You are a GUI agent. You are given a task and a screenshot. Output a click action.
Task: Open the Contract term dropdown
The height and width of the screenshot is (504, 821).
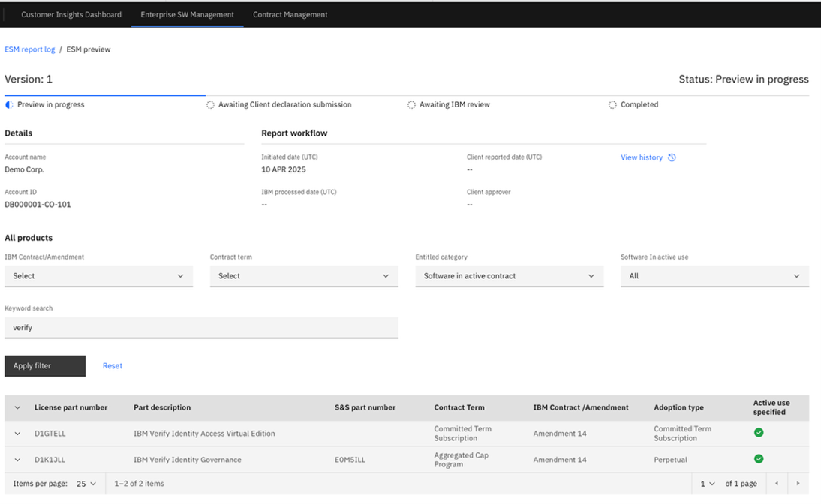click(304, 276)
